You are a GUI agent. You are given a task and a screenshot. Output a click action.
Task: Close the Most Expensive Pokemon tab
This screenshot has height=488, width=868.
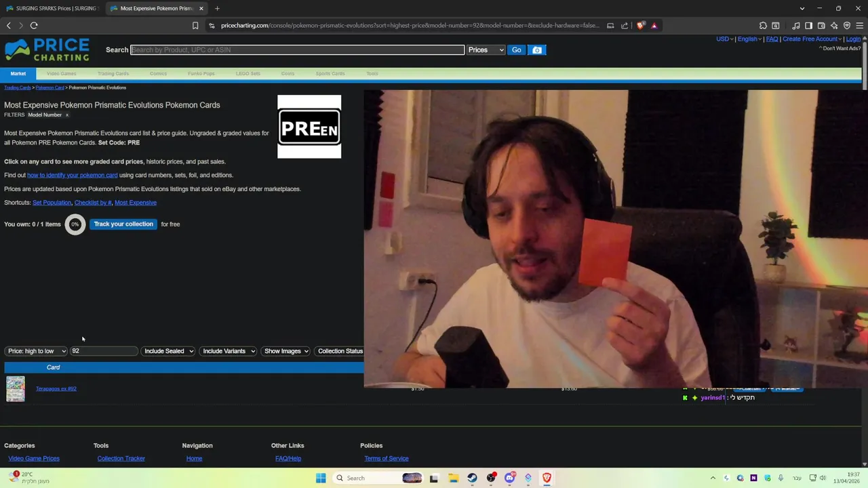(201, 8)
